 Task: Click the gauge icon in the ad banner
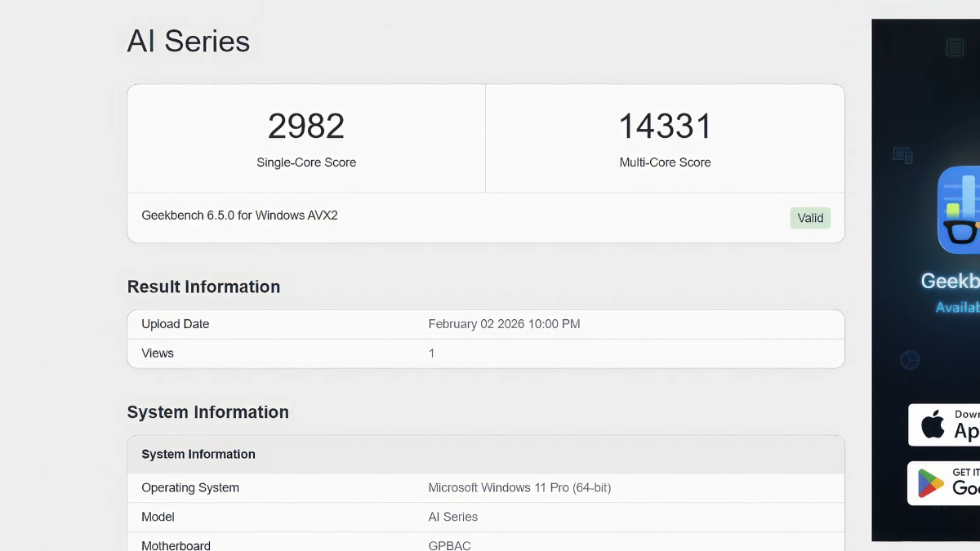(910, 360)
